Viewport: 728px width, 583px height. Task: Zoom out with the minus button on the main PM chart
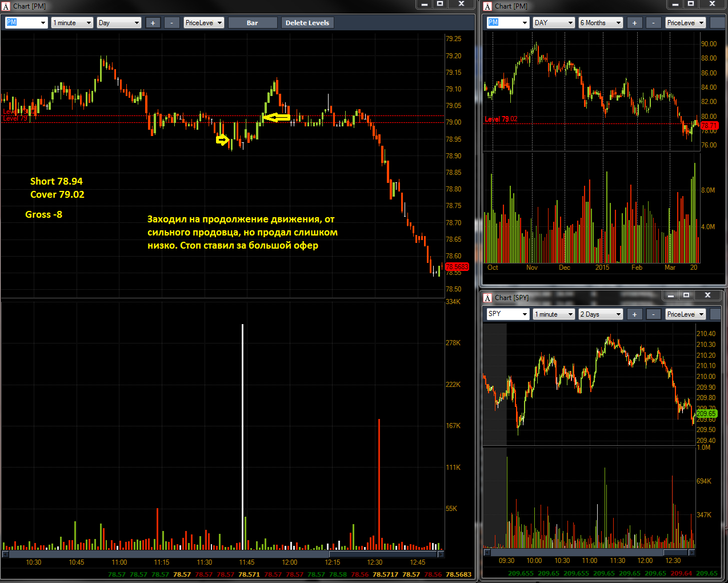coord(171,23)
